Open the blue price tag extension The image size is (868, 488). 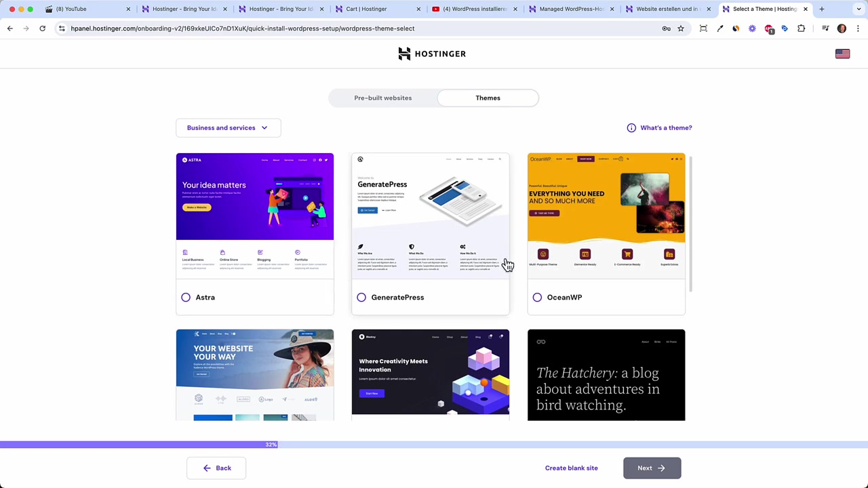click(x=785, y=28)
